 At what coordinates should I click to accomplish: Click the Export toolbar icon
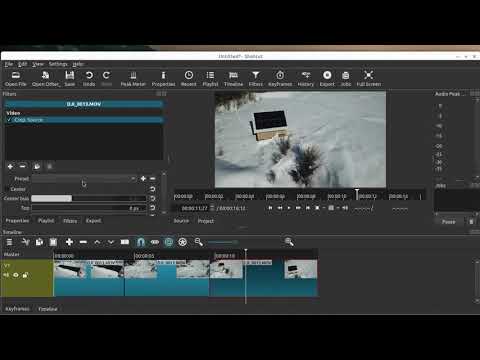pyautogui.click(x=327, y=79)
